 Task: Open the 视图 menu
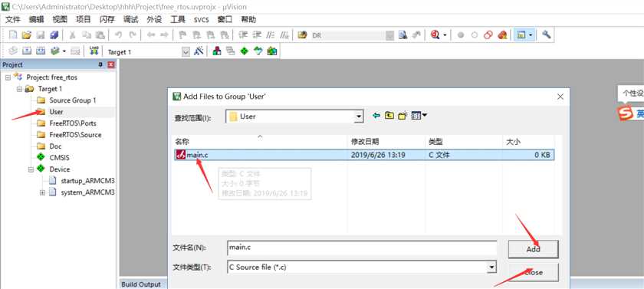pyautogui.click(x=60, y=19)
